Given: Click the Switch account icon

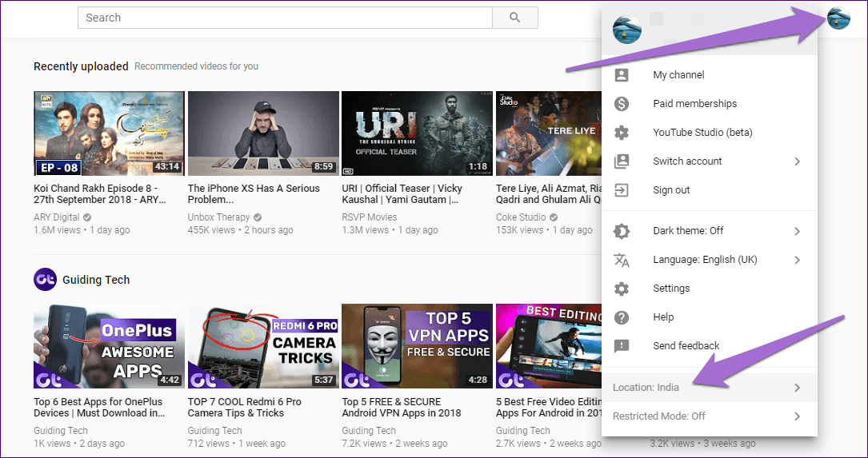Looking at the screenshot, I should (622, 161).
